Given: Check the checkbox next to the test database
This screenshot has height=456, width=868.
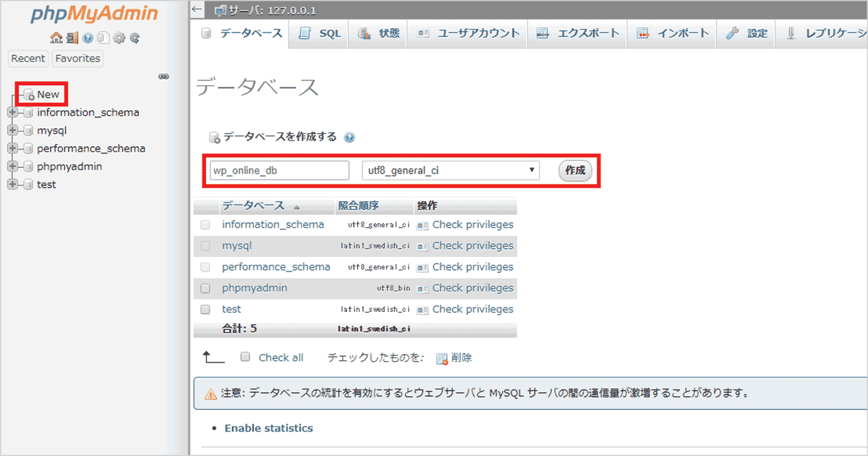Looking at the screenshot, I should click(205, 309).
